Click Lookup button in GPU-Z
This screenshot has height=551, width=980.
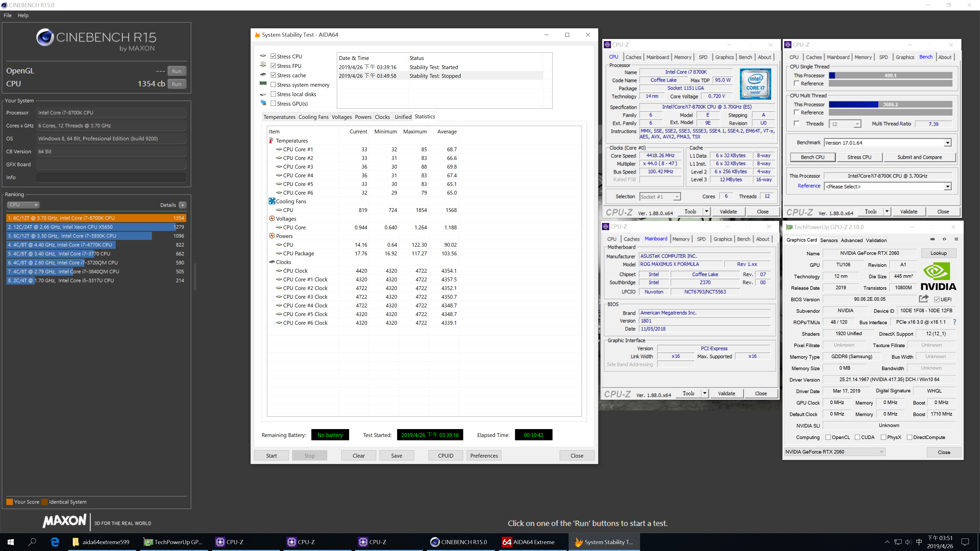[x=939, y=253]
